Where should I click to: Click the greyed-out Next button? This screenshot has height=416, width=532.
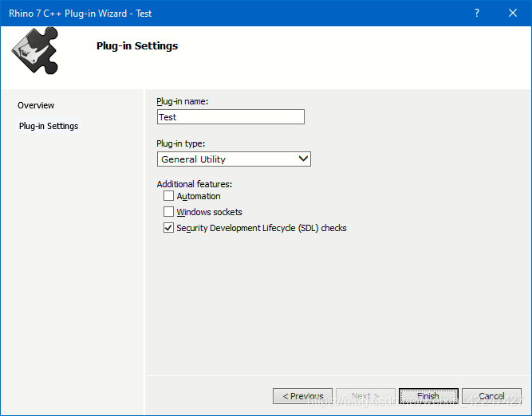pyautogui.click(x=365, y=396)
